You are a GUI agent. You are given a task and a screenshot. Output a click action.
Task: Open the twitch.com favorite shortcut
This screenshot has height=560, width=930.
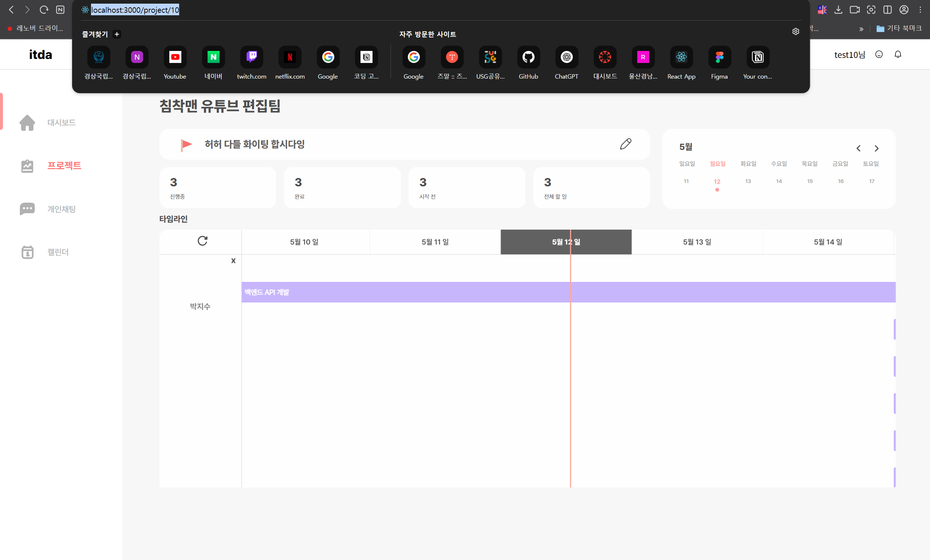coord(251,57)
